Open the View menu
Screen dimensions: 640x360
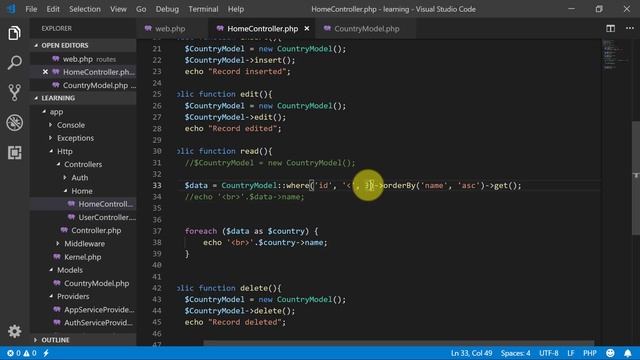pyautogui.click(x=118, y=9)
